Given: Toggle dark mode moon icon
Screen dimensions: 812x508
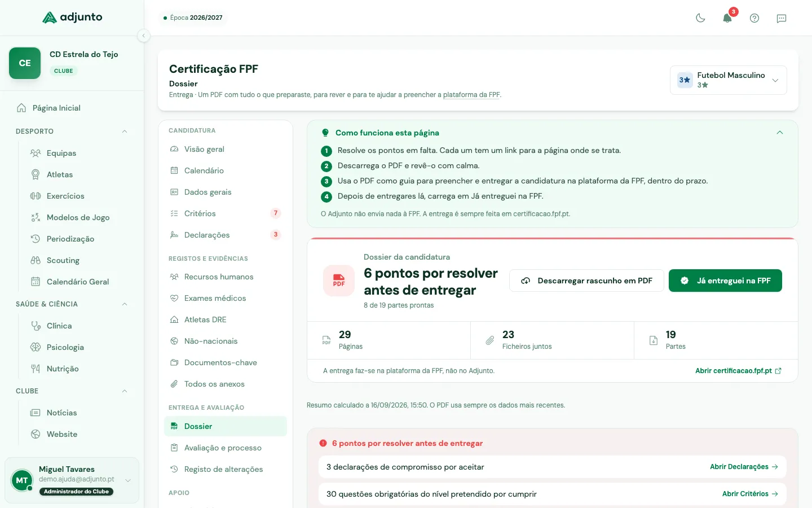Looking at the screenshot, I should (x=700, y=18).
